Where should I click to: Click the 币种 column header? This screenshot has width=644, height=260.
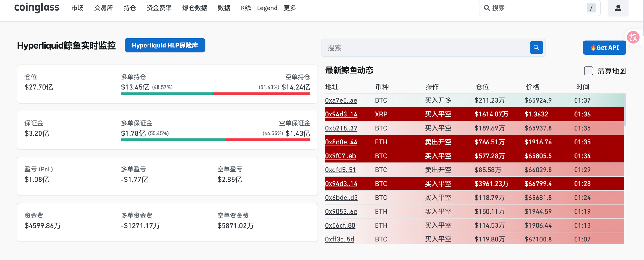coord(382,87)
